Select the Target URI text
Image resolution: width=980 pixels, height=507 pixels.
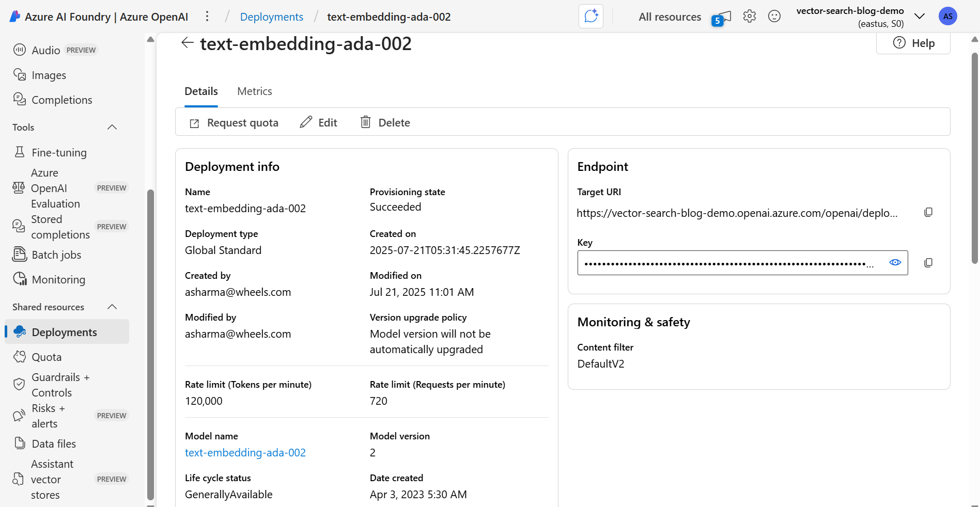[x=737, y=213]
